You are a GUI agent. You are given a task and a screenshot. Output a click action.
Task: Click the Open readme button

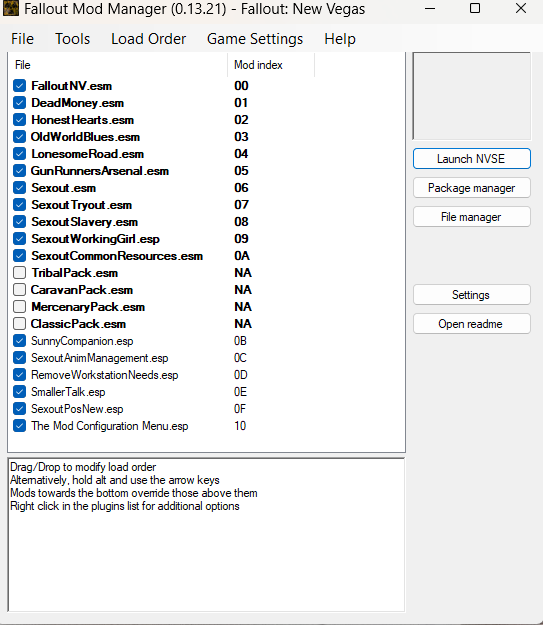pos(472,324)
